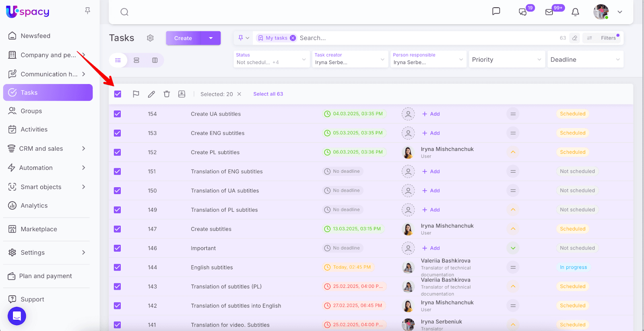
Task: Uncheck the select-all checkbox in header
Action: tap(118, 94)
